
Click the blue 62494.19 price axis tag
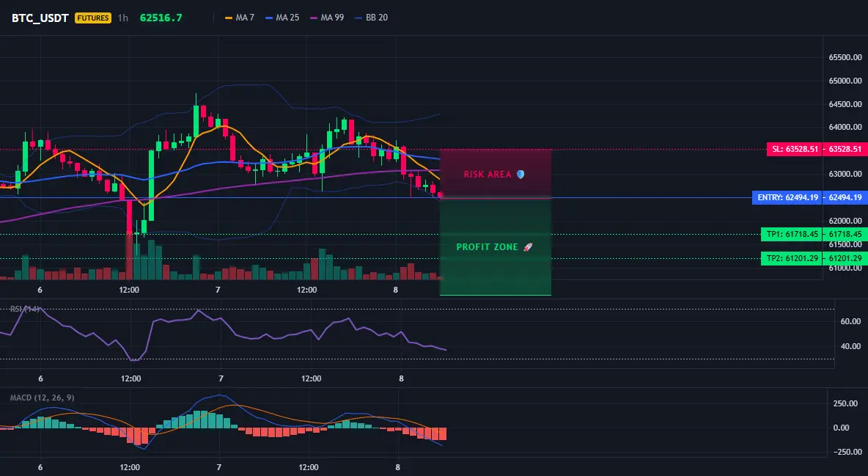click(x=845, y=198)
